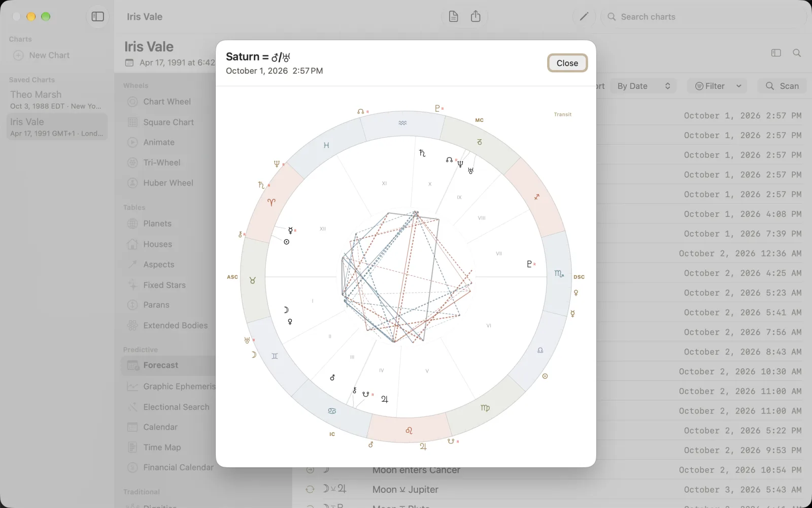812x508 pixels.
Task: Click the Electional Search icon
Action: (x=132, y=407)
